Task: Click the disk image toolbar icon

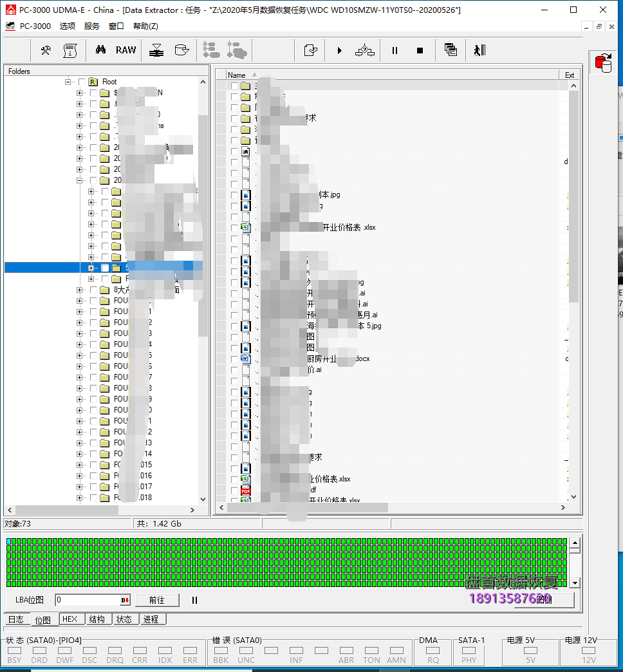Action: [182, 50]
